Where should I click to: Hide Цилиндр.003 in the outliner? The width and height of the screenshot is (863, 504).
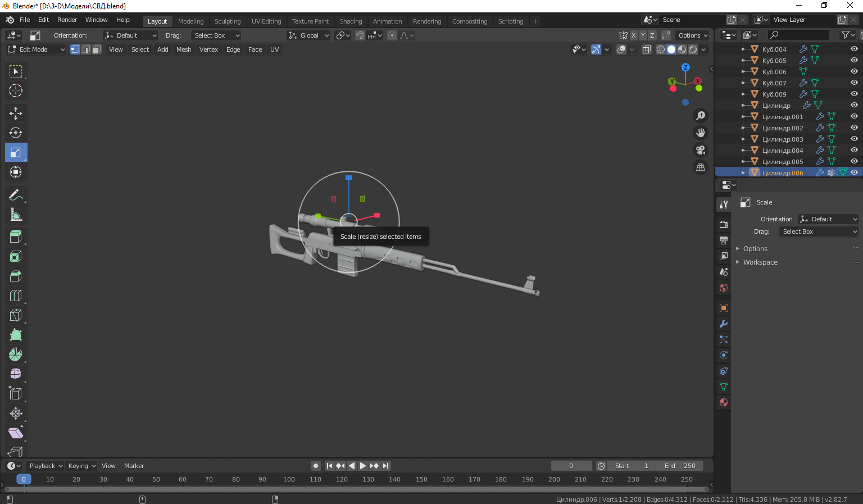(x=854, y=139)
